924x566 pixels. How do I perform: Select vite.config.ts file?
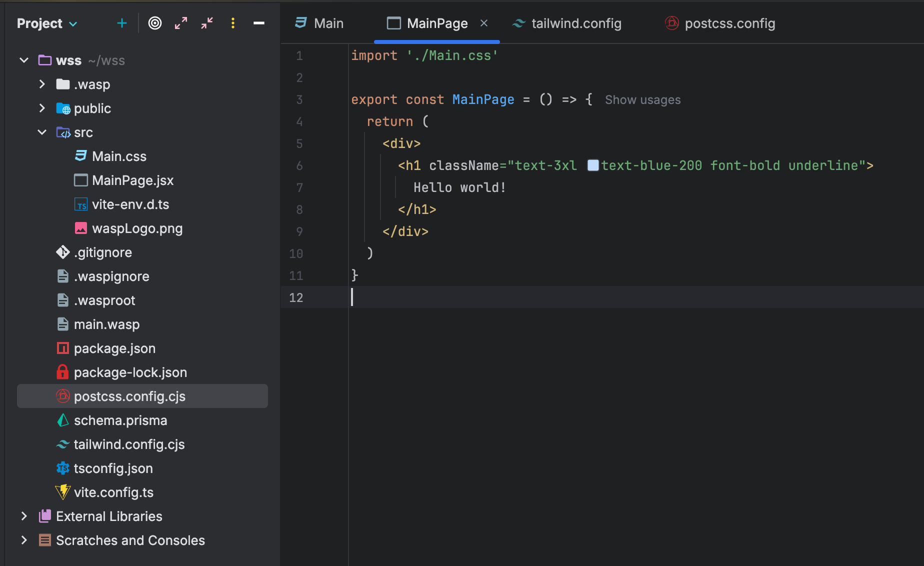(x=113, y=492)
